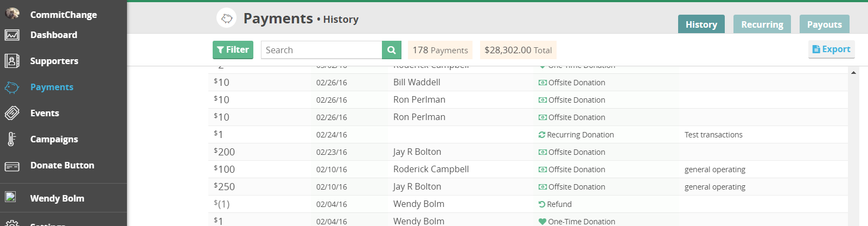Click the Payments piggy bank sidebar icon
Viewport: 868px width, 226px height.
tap(12, 87)
